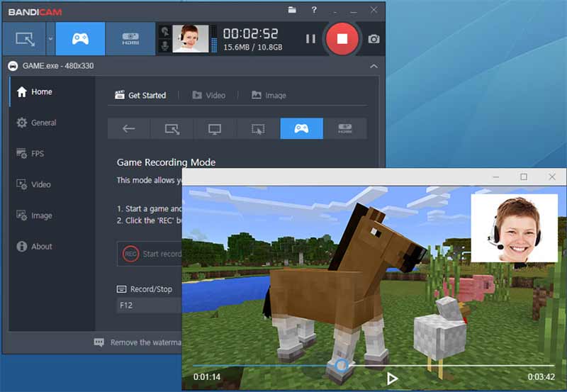Play the video in the player window
567x392 pixels.
click(392, 379)
